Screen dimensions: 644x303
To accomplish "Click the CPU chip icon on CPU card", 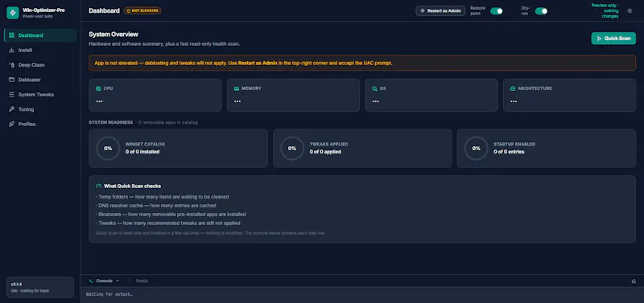I will (x=98, y=88).
